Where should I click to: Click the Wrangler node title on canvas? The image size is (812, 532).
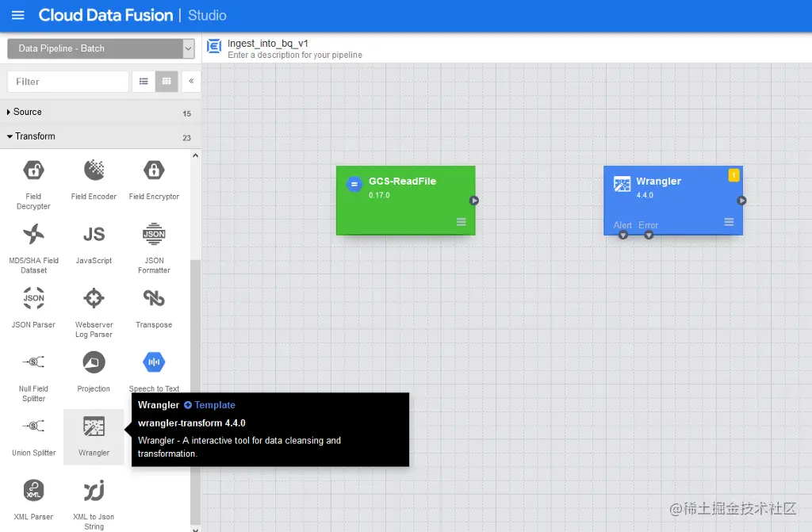(x=658, y=182)
